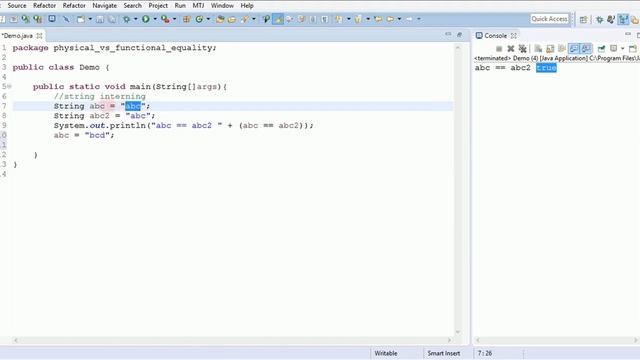640x360 pixels.
Task: Toggle the highlighted Mark Occurrences button
Action: 278,19
